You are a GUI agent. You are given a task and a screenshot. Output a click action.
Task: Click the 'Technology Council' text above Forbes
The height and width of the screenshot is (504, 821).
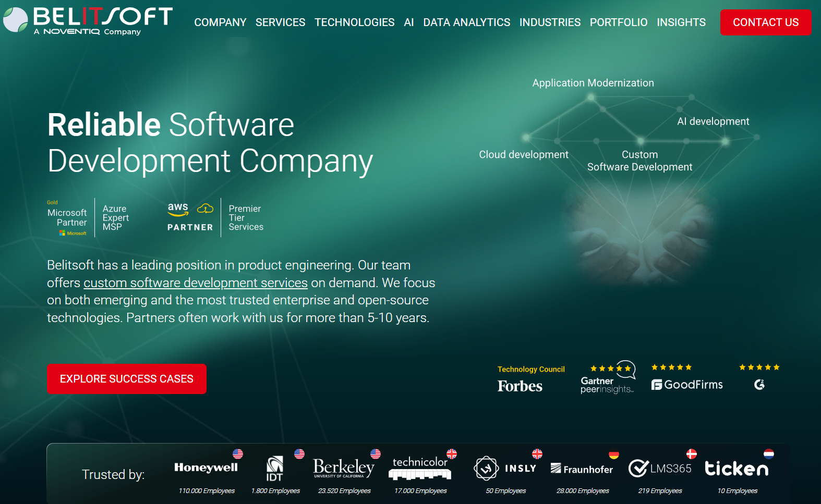point(531,369)
